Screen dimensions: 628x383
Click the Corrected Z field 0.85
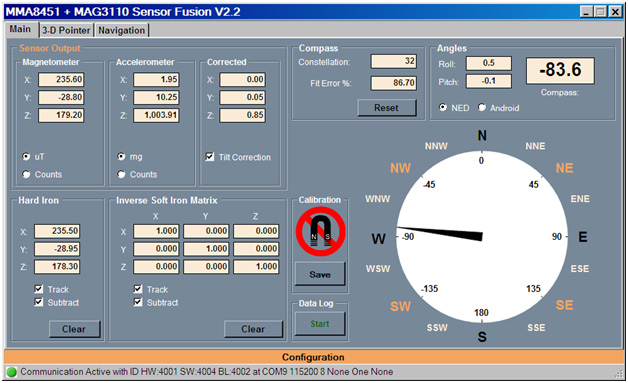pyautogui.click(x=243, y=115)
